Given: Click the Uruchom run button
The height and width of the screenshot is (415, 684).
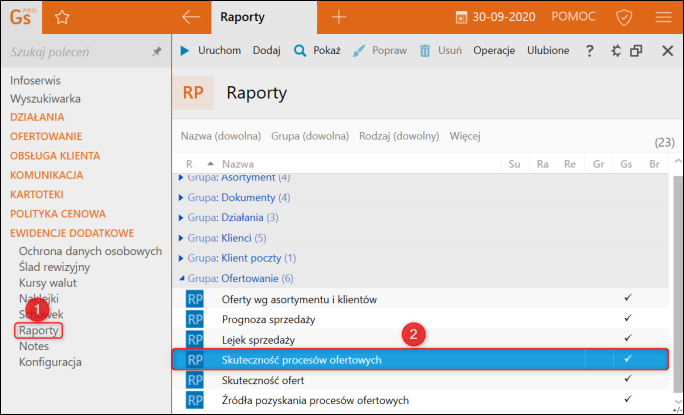Looking at the screenshot, I should click(x=213, y=51).
